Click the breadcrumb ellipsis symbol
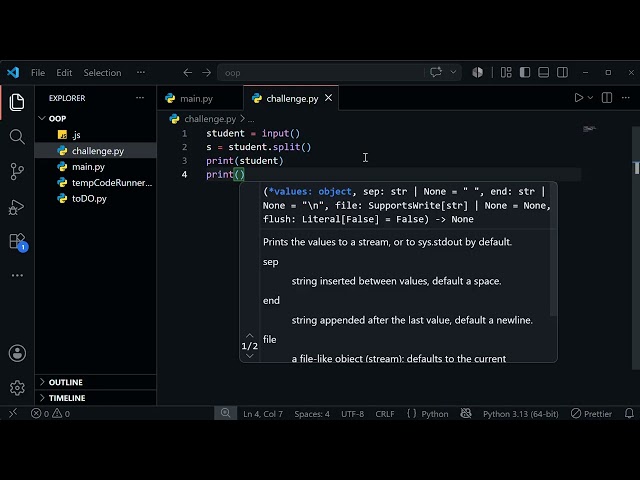 click(251, 119)
